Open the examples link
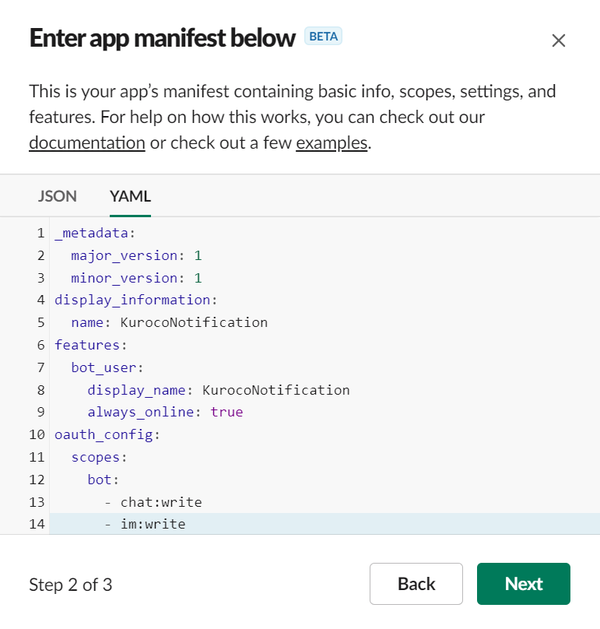 tap(332, 143)
